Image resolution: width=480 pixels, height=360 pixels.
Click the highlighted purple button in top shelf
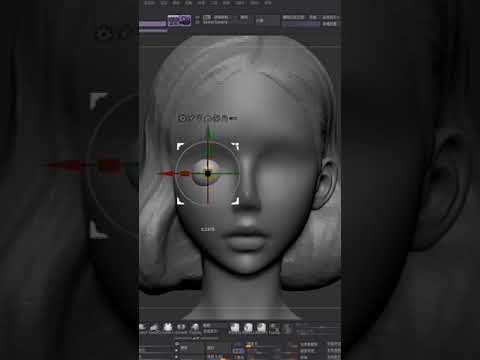179,21
